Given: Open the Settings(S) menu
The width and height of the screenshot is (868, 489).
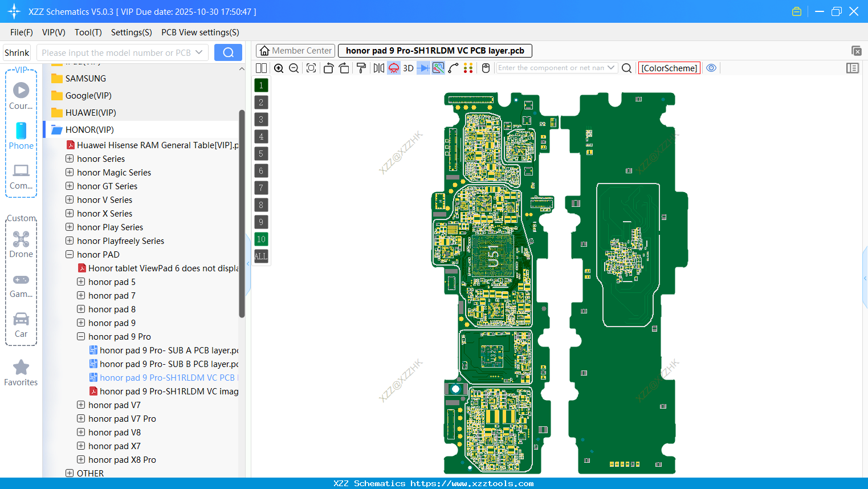Looking at the screenshot, I should (132, 32).
